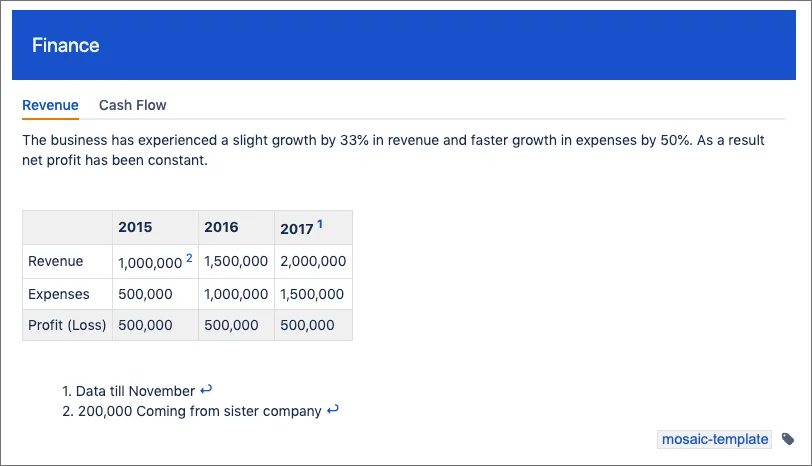Screen dimensions: 812x466
Task: Select 2016 expenses cell 1,000,000
Action: tap(236, 294)
